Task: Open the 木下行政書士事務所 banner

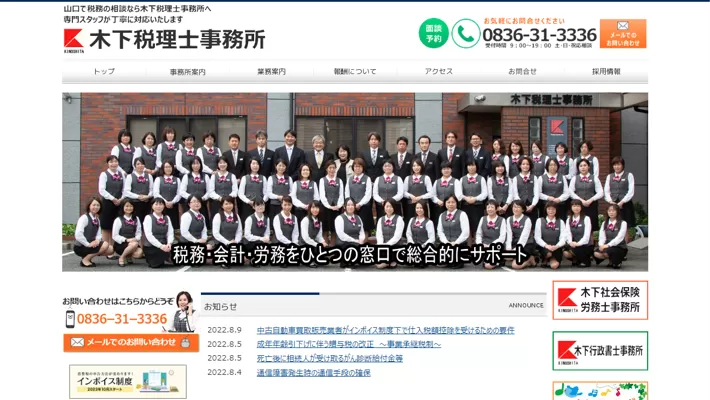Action: click(600, 351)
